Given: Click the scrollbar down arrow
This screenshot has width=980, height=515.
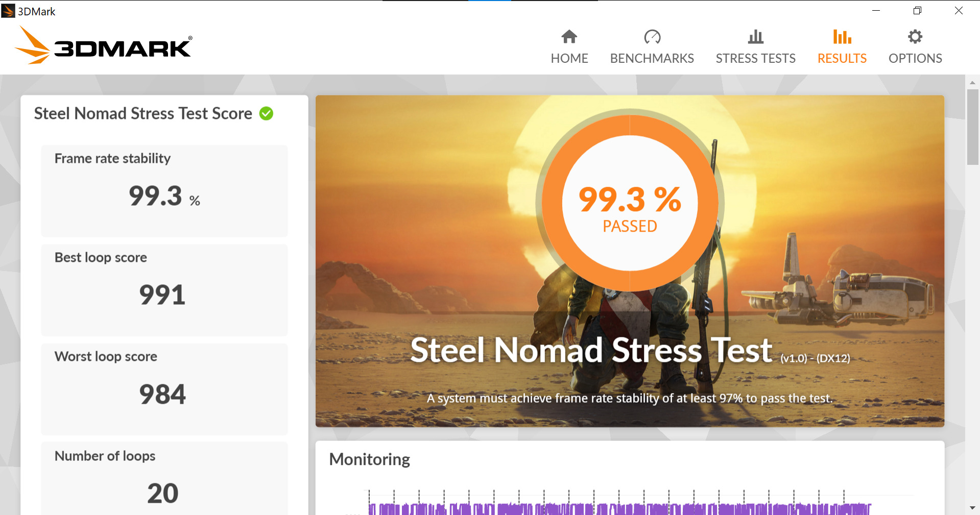Looking at the screenshot, I should [x=972, y=508].
